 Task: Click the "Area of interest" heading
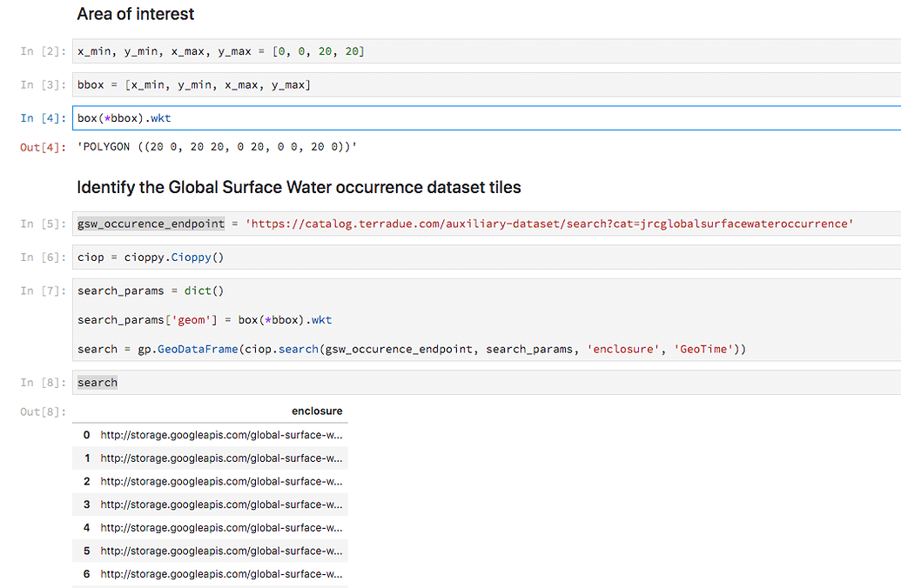point(135,14)
